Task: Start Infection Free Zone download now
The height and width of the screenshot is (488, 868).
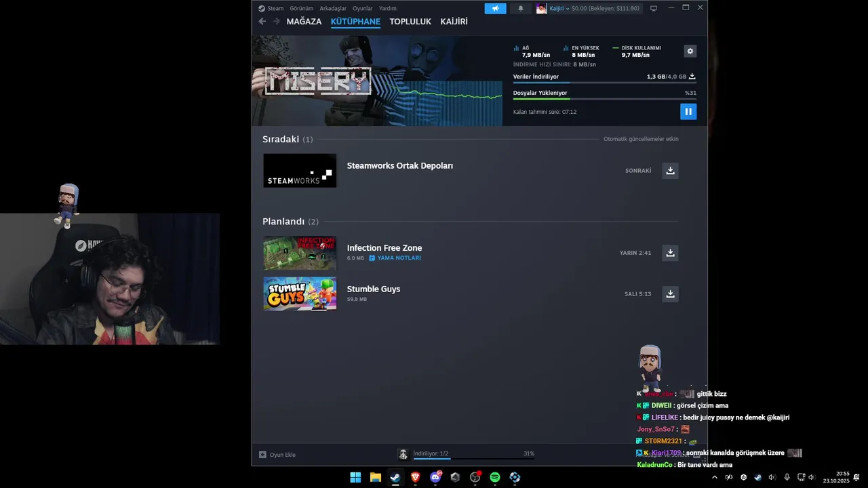Action: tap(670, 253)
